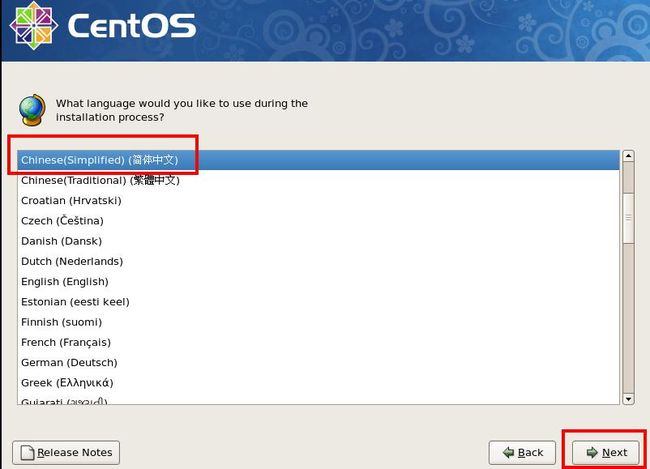
Task: Select Chinese(Traditional) language row
Action: click(x=318, y=180)
